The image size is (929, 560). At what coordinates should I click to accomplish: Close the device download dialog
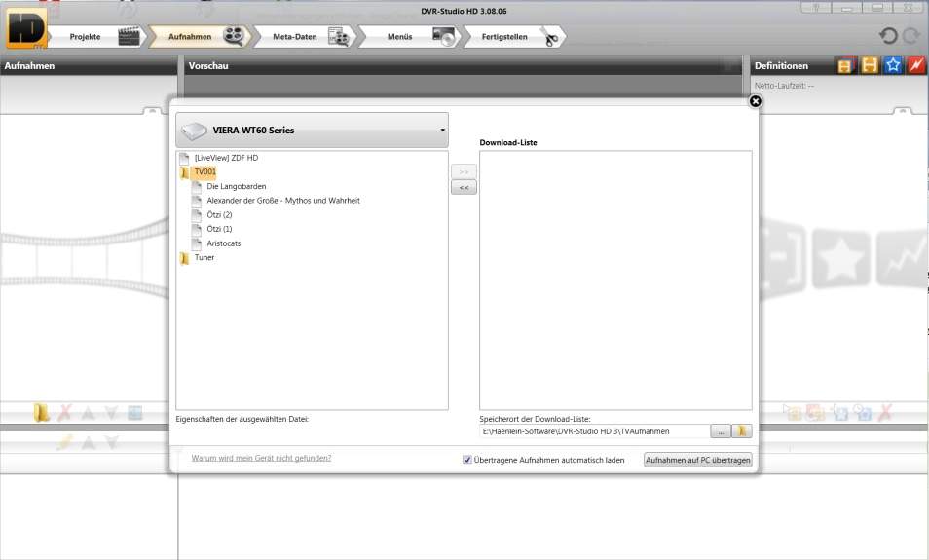pos(756,101)
